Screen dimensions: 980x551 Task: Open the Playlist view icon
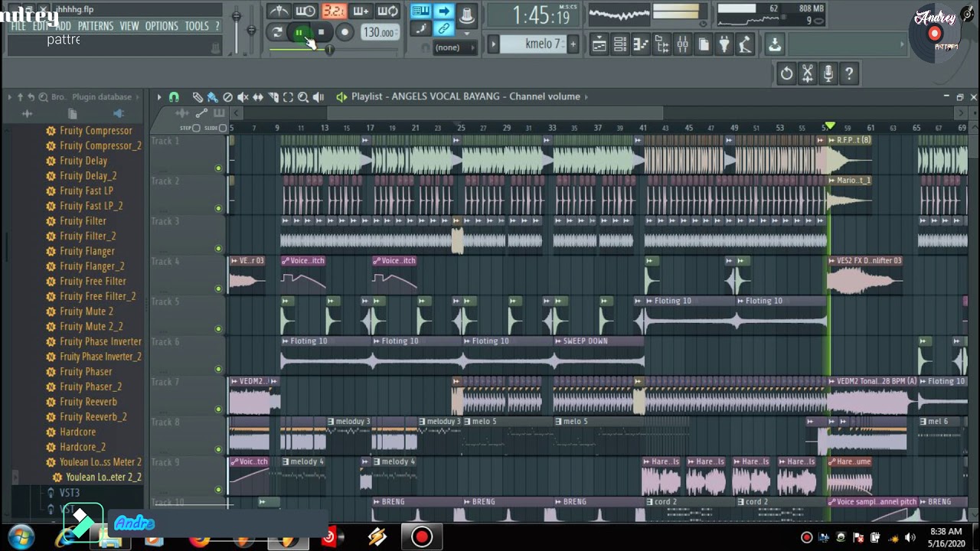(599, 45)
